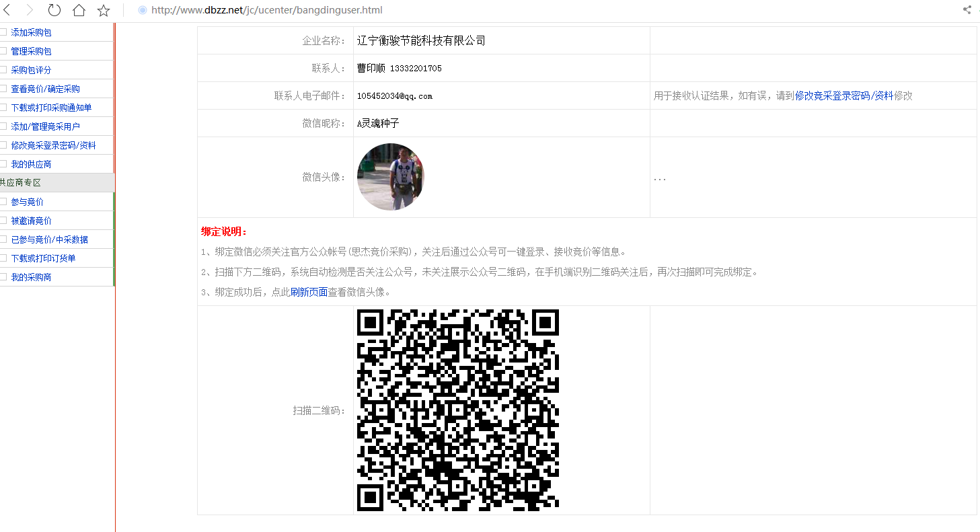
Task: Reload the page with the refresh icon
Action: click(54, 10)
